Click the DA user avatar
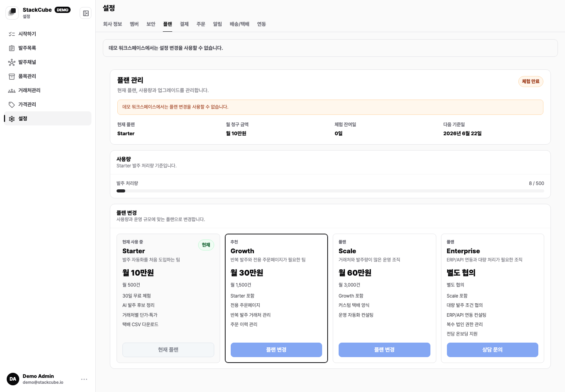 pos(13,379)
